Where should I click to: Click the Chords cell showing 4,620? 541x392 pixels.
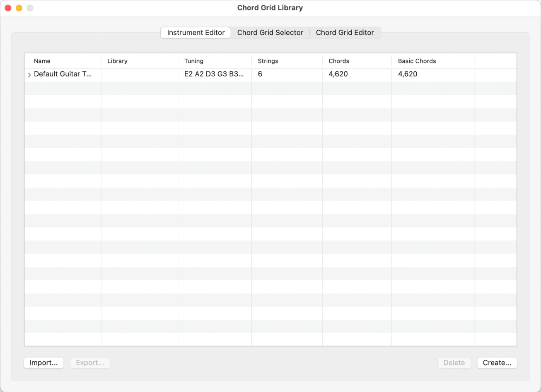coord(338,75)
